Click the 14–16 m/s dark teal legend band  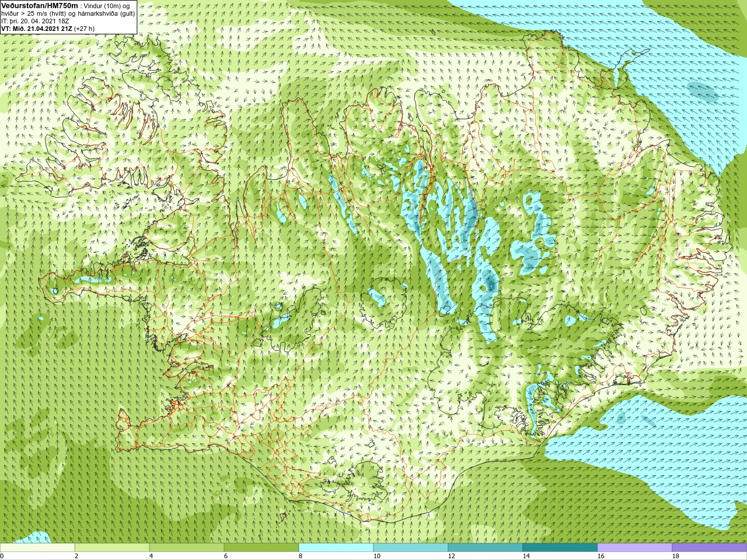point(560,548)
